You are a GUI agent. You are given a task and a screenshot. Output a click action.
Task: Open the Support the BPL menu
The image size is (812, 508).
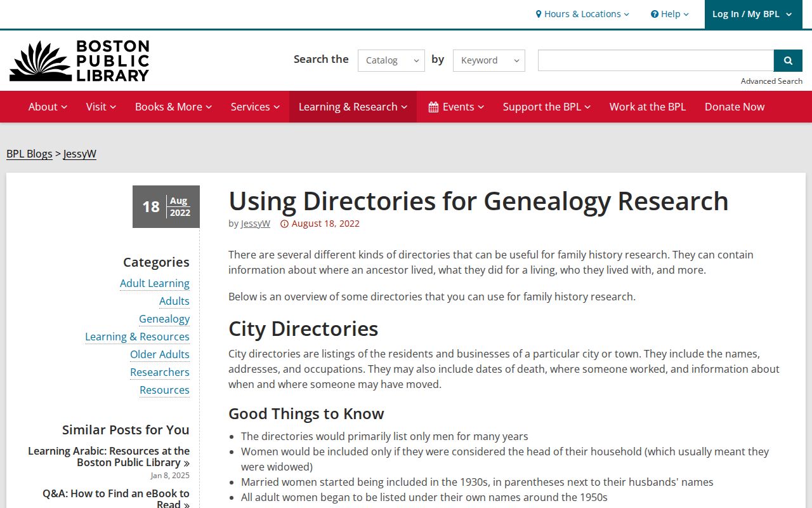click(x=547, y=107)
